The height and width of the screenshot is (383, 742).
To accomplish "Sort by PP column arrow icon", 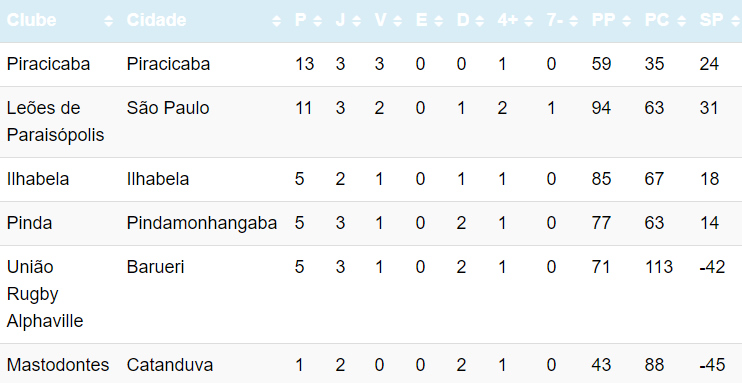I will tap(627, 21).
